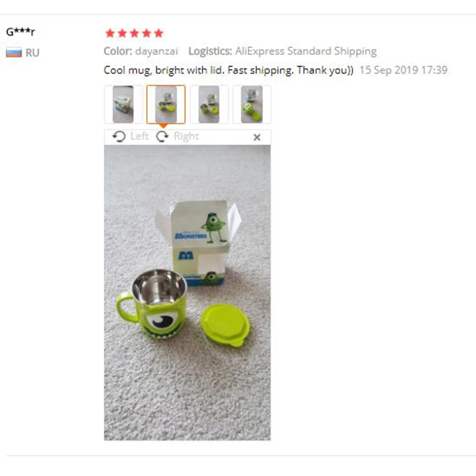The image size is (476, 476).
Task: Click 'AliExpress Standard Shipping' logistics text
Action: (306, 51)
